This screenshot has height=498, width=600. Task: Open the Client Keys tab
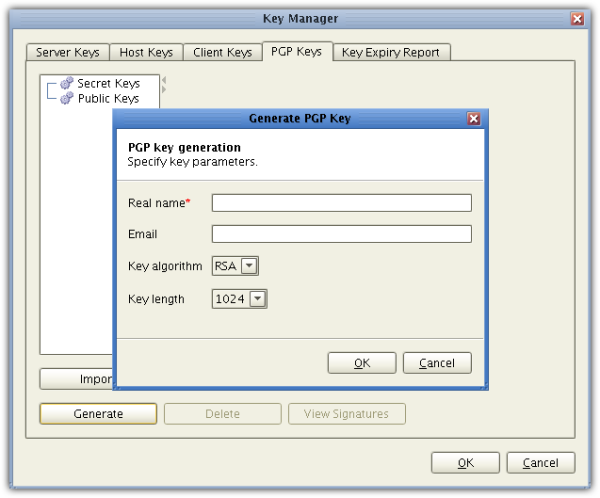click(x=222, y=52)
